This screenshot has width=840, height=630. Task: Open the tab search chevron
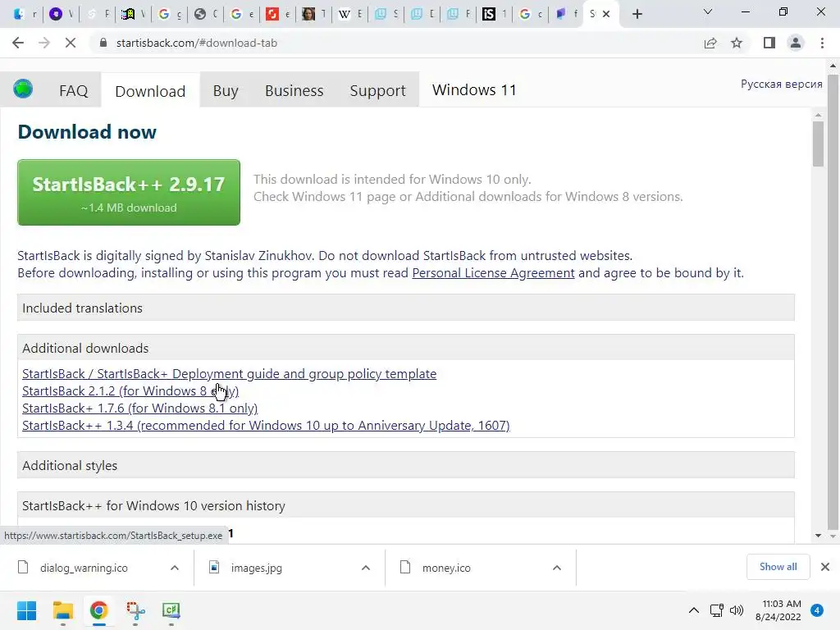(x=708, y=11)
